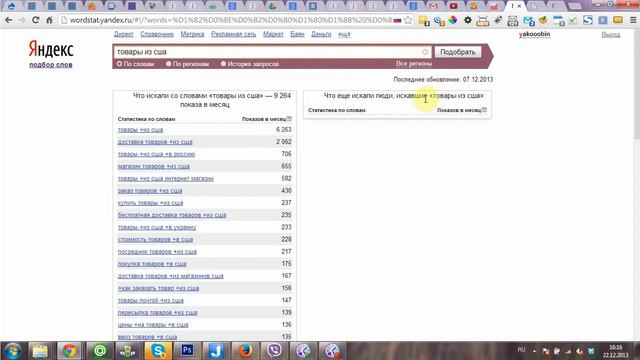Open 'бесплатная доставка товаров +из сша' query
This screenshot has width=640, height=360.
click(x=172, y=215)
